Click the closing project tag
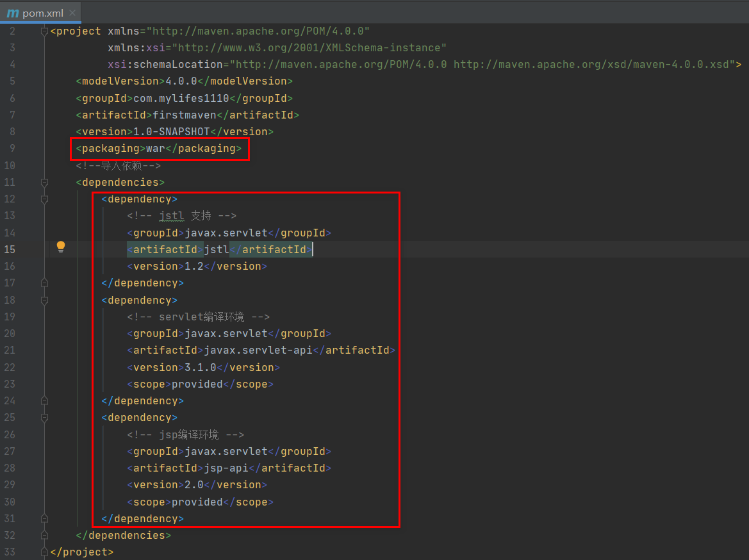Viewport: 749px width, 560px height. [x=81, y=552]
